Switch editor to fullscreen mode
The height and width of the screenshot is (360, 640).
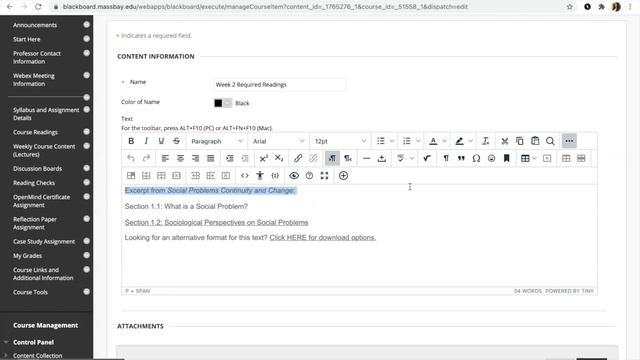pos(324,176)
